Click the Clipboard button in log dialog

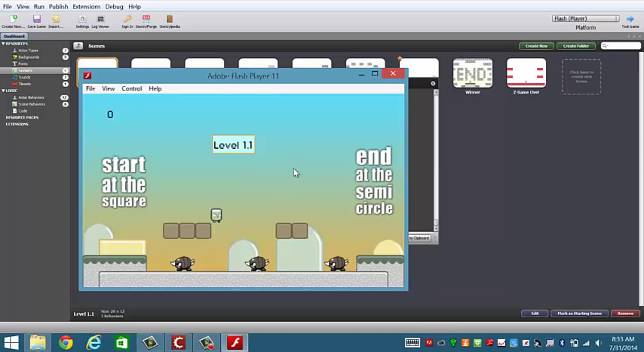pyautogui.click(x=420, y=238)
